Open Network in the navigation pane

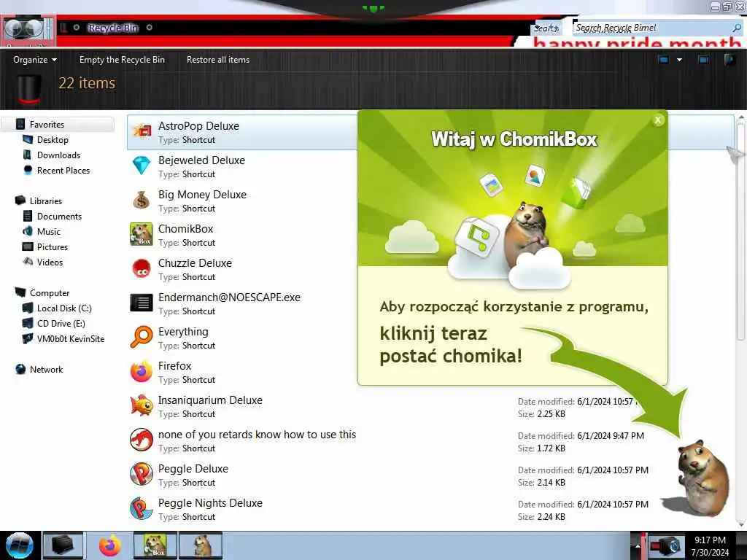click(x=46, y=370)
